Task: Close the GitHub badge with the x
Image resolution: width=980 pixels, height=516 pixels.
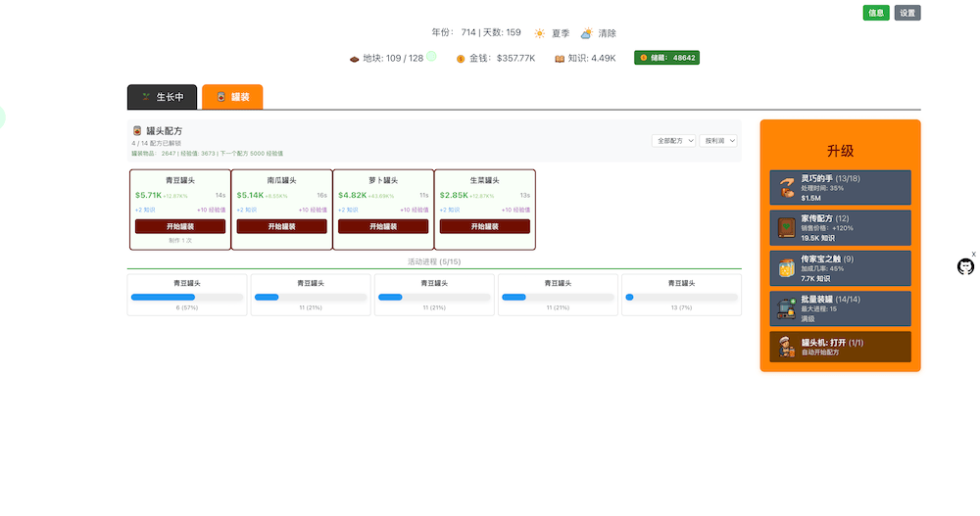Action: click(973, 255)
